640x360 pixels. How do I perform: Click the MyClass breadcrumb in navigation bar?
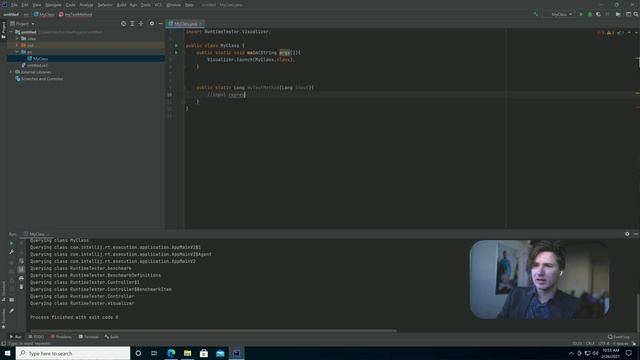(44, 14)
